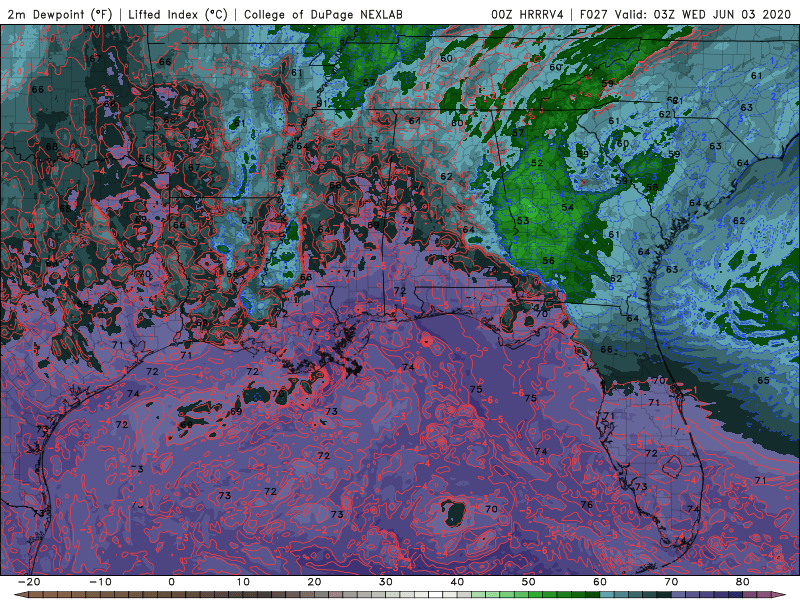Click the "-10" color scale label
800x600 pixels.
(100, 582)
